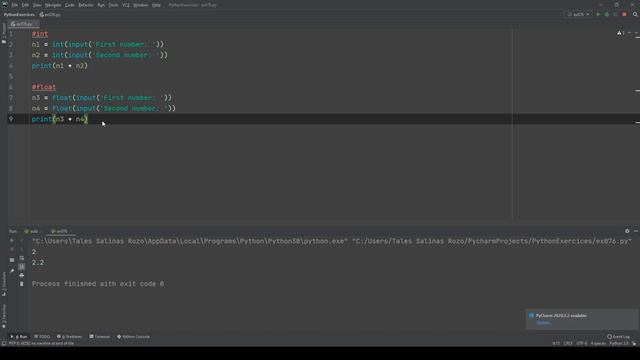This screenshot has width=640, height=360.
Task: Click the trash Clear All icon in Run panel
Action: pyautogui.click(x=22, y=284)
